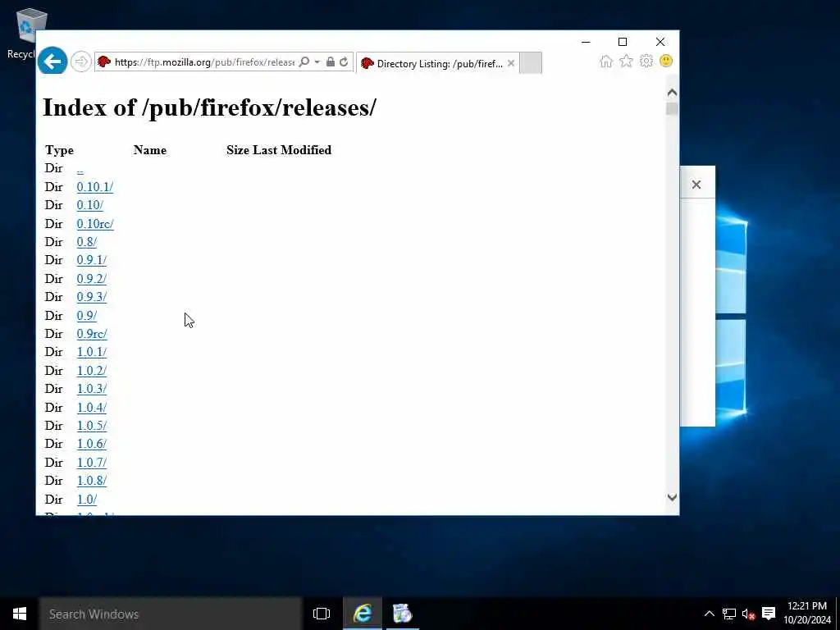
Task: Open the 1.0.1/ directory link
Action: (x=92, y=353)
